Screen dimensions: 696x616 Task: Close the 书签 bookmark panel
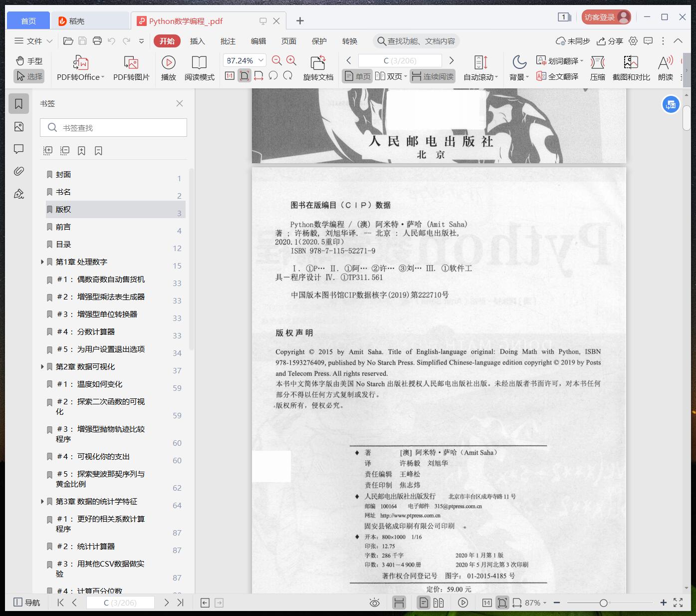click(x=180, y=103)
